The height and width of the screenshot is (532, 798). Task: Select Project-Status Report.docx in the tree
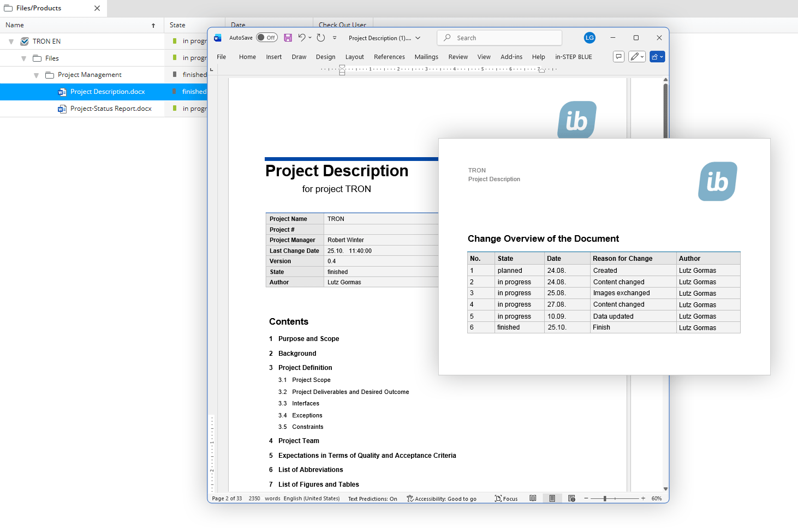tap(111, 109)
